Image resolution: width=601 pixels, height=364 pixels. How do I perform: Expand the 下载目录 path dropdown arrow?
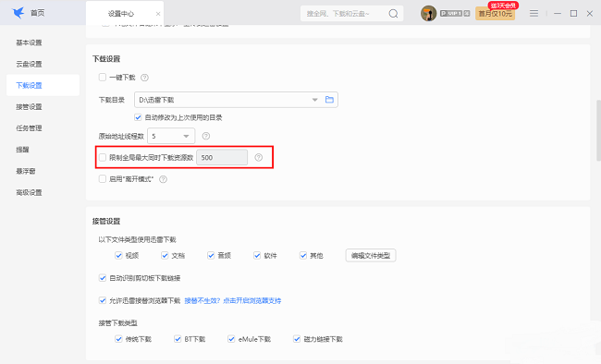(x=314, y=100)
